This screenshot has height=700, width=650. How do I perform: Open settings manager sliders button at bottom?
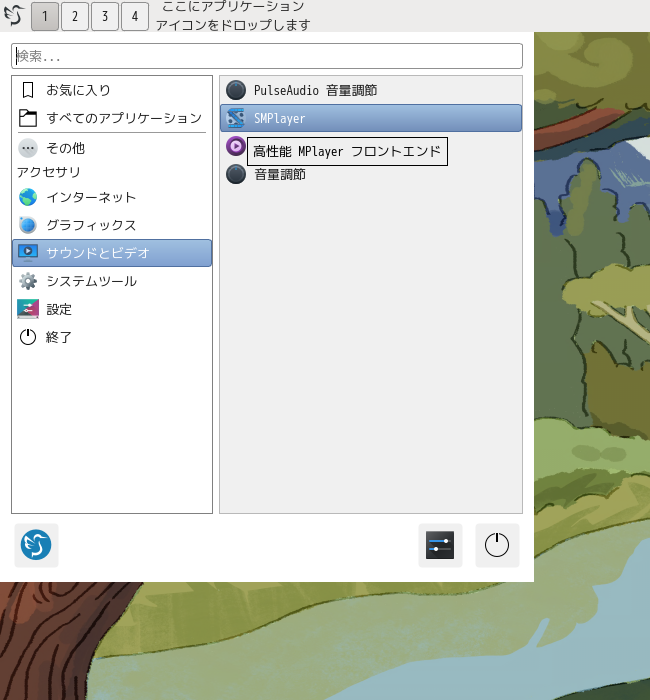[440, 545]
